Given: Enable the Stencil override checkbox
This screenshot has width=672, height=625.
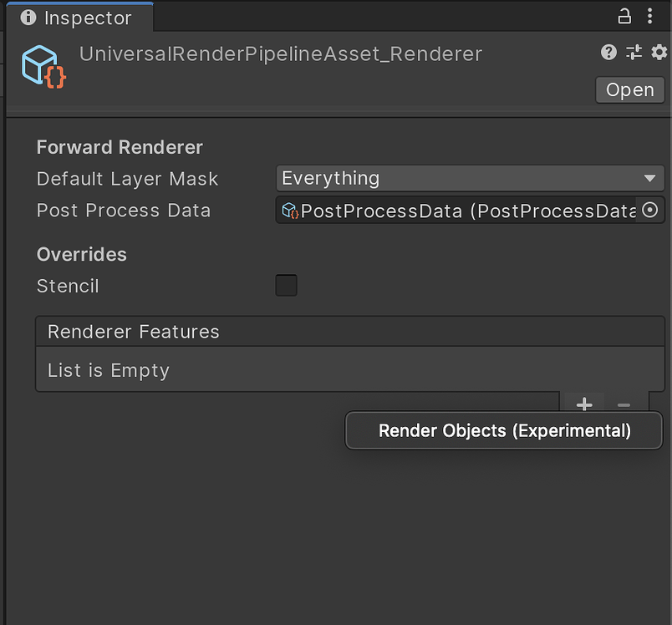Looking at the screenshot, I should [x=287, y=286].
